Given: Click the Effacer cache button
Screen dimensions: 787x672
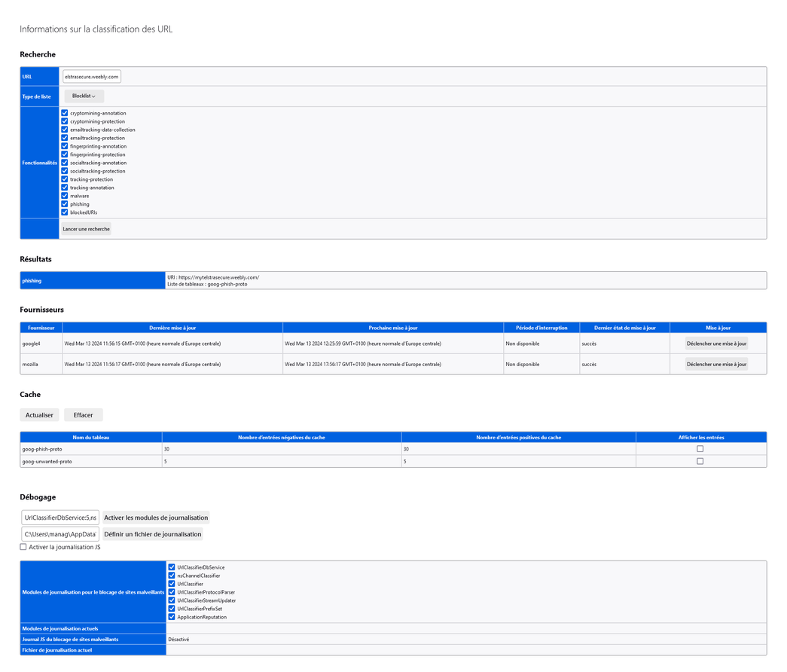Looking at the screenshot, I should [x=84, y=415].
